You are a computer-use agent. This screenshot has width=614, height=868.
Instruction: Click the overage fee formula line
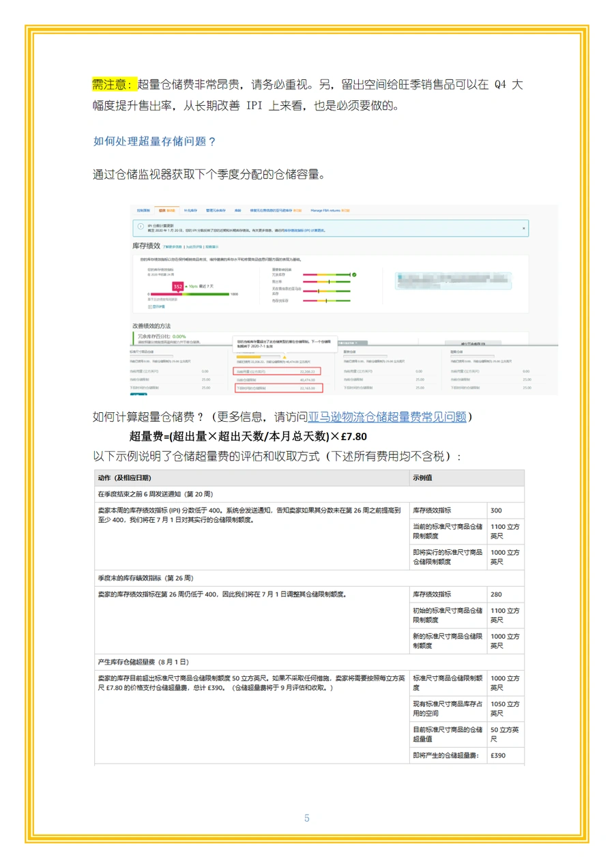(248, 436)
